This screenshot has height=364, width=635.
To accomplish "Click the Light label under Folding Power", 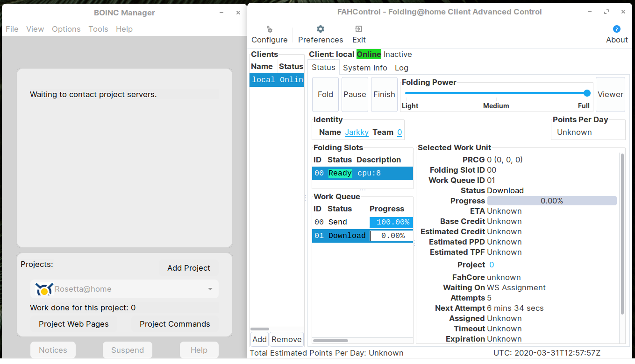I will [410, 106].
